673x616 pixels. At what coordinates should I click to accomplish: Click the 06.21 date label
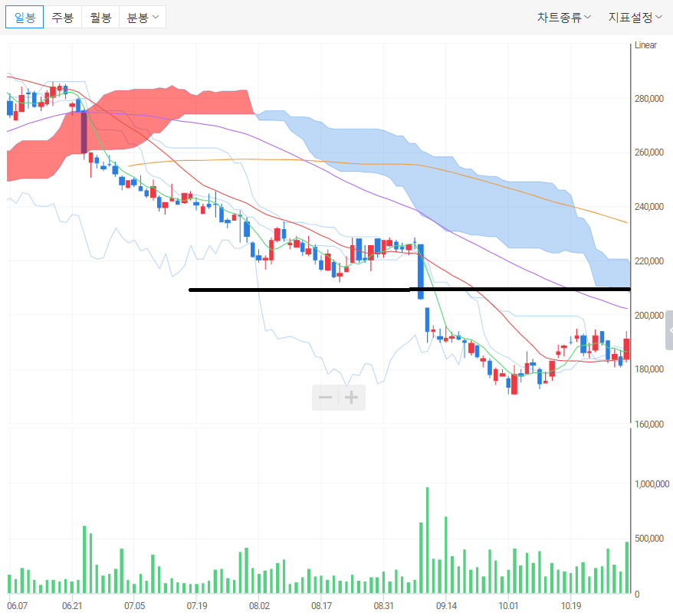point(72,606)
